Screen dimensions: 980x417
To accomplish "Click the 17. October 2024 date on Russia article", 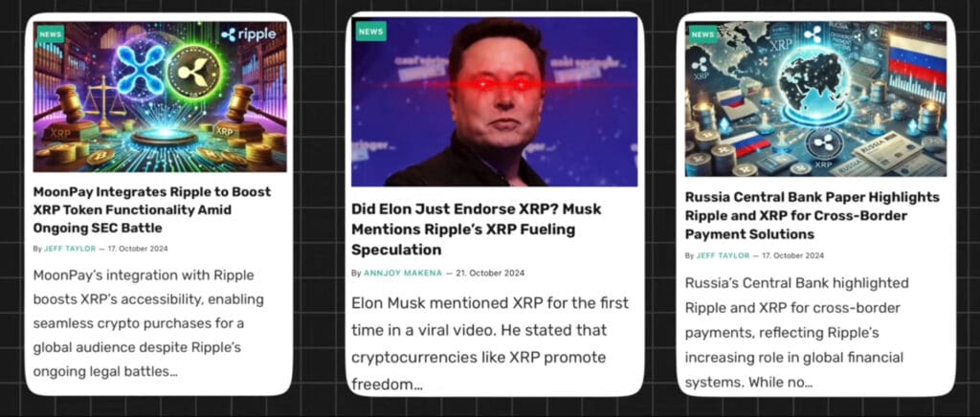I will click(793, 255).
